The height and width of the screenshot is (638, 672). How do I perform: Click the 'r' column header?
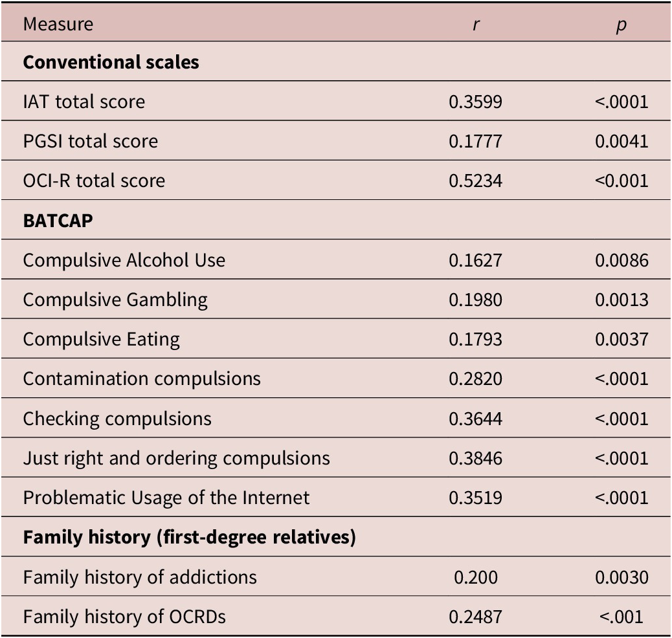click(x=476, y=25)
